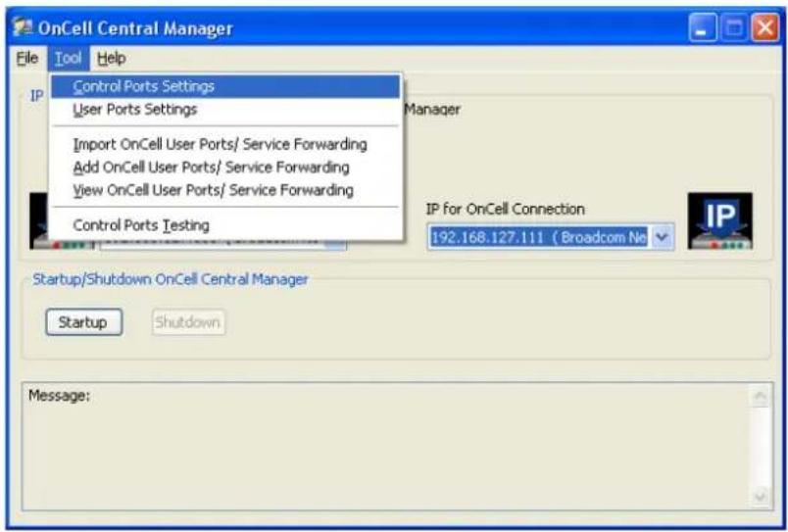The image size is (788, 532).
Task: Maximize the OnCell Central Manager window
Action: (x=734, y=27)
